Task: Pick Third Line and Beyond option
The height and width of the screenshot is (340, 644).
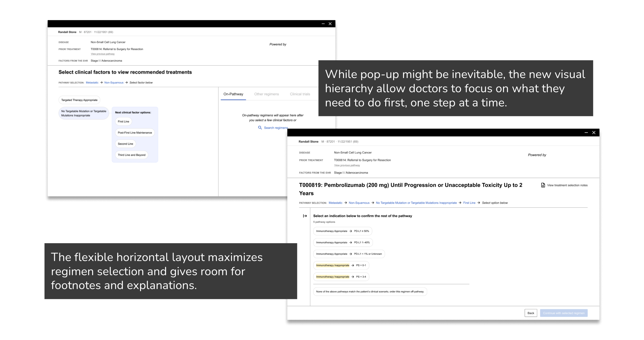Action: pyautogui.click(x=131, y=155)
